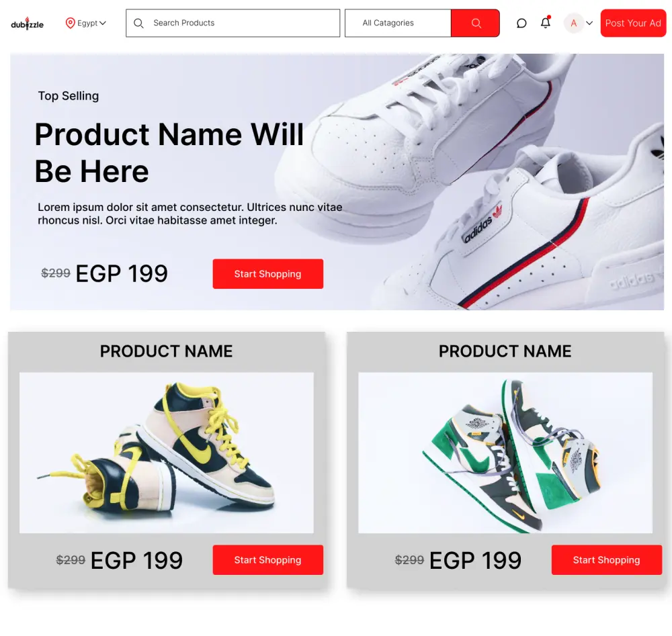Click Start Shopping on the yellow sneaker card
Screen dimensions: 672x636
pyautogui.click(x=268, y=559)
